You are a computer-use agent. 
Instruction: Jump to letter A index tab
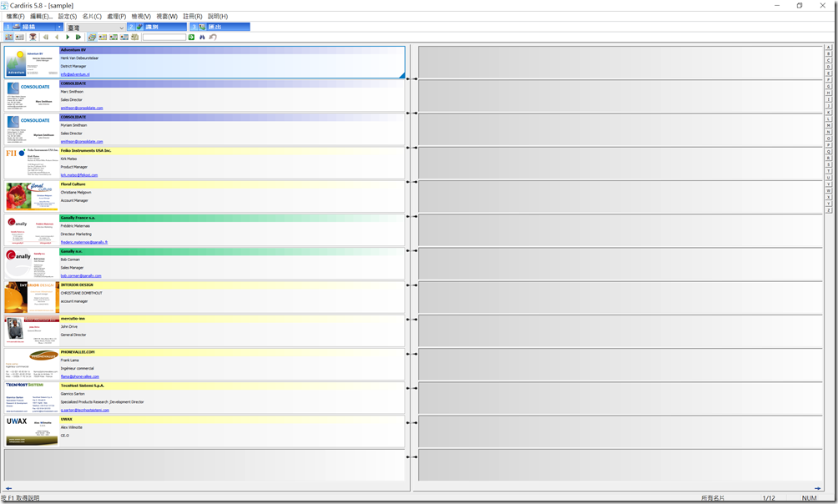click(x=829, y=47)
